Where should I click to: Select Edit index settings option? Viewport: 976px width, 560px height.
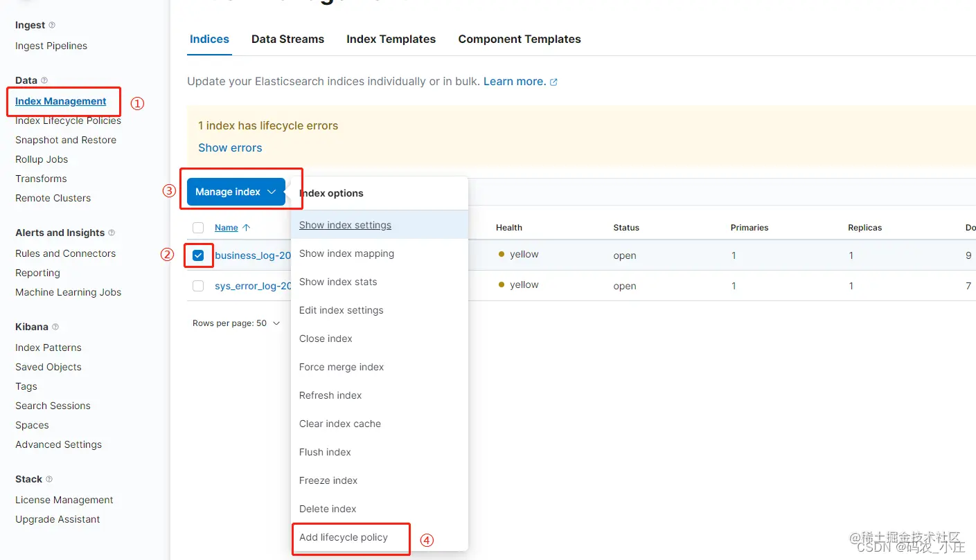tap(380, 310)
